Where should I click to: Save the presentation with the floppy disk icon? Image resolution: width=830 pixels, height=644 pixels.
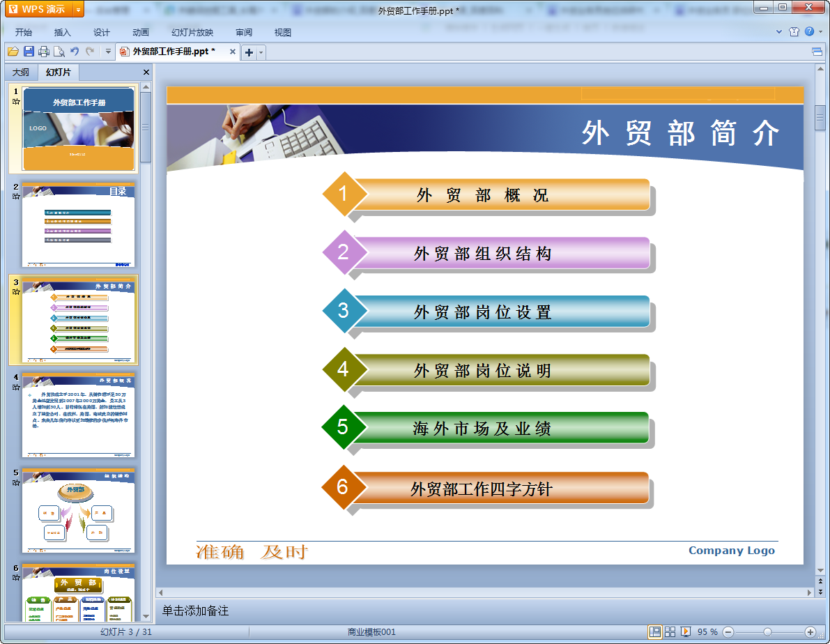[x=29, y=52]
